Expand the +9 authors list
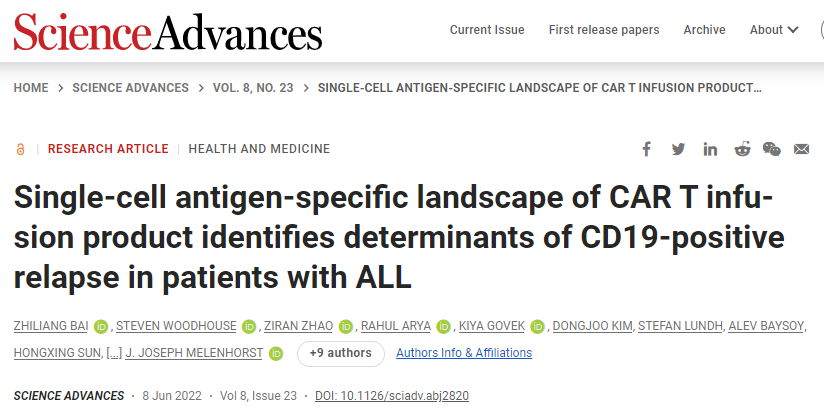The height and width of the screenshot is (408, 824). (341, 353)
